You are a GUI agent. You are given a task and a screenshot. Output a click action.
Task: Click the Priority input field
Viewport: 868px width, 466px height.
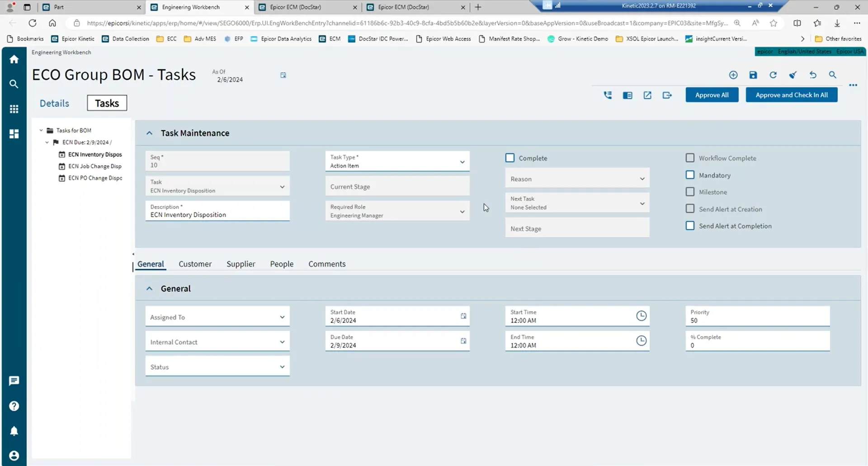click(757, 320)
